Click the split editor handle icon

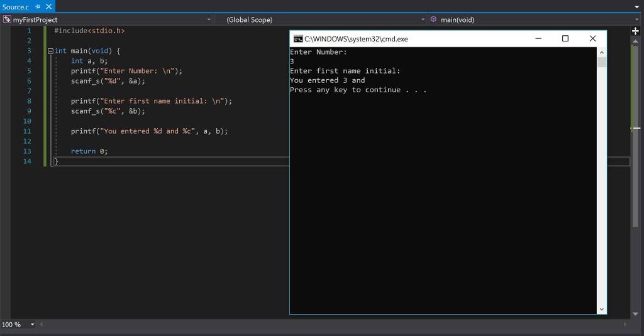[635, 31]
